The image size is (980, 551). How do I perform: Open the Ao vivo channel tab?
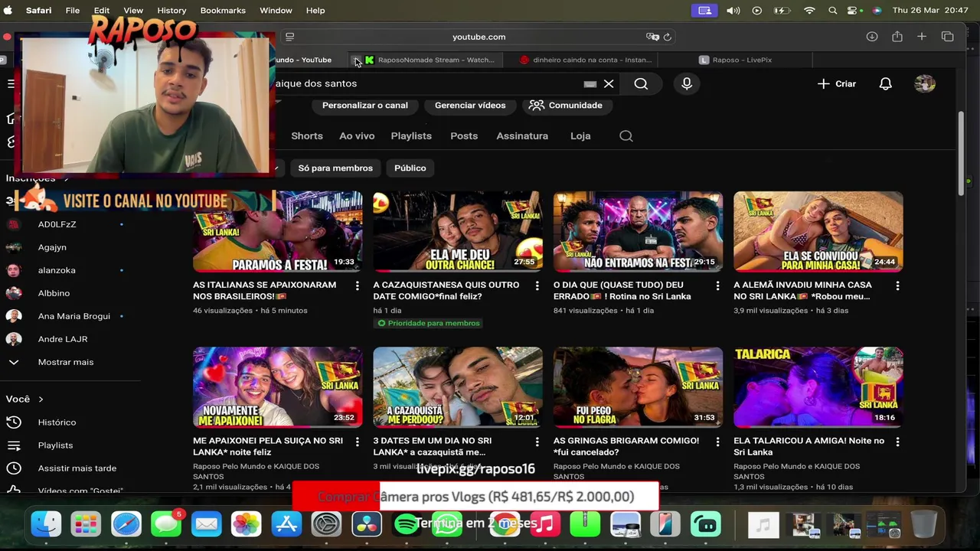pyautogui.click(x=357, y=135)
